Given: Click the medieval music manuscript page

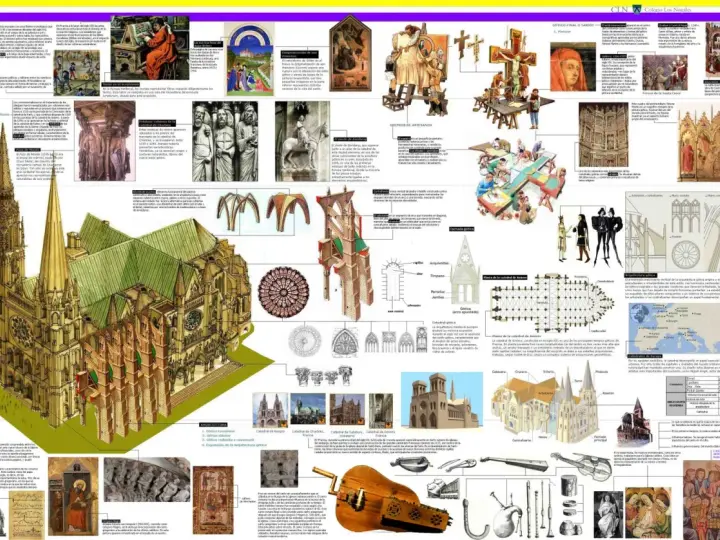Looking at the screenshot, I should coord(28,514).
